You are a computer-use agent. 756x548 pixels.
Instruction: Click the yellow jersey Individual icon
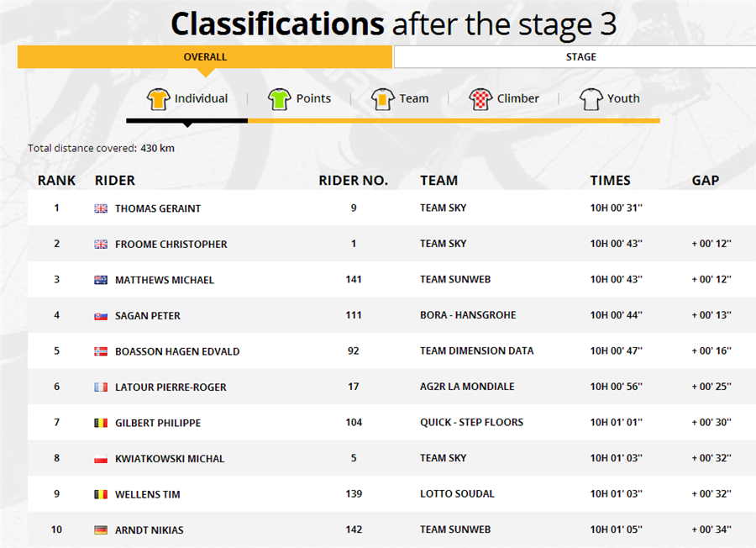click(x=158, y=99)
